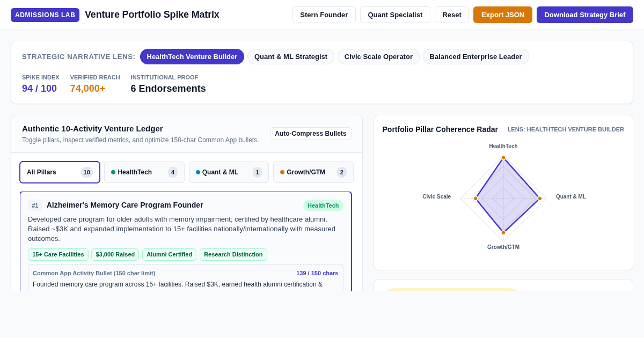Click the Admissions Lab logo badge
This screenshot has width=644, height=338.
coord(45,15)
